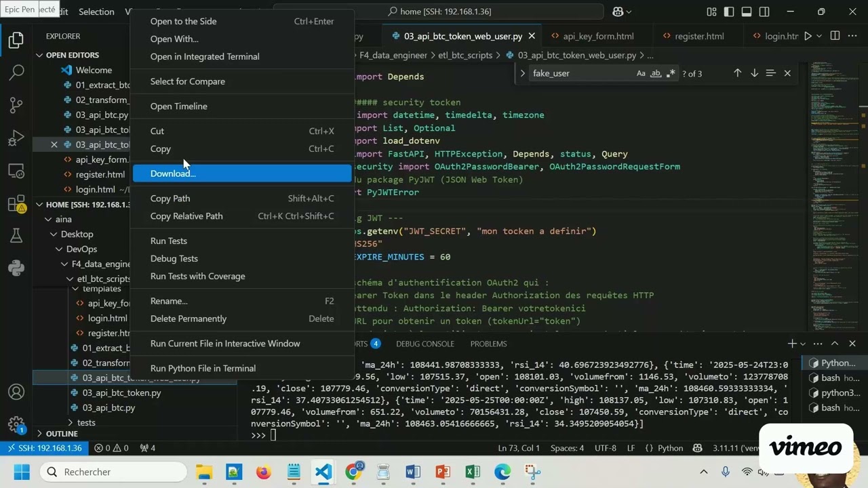Open the Run and Debug view
The height and width of the screenshot is (488, 868).
16,138
